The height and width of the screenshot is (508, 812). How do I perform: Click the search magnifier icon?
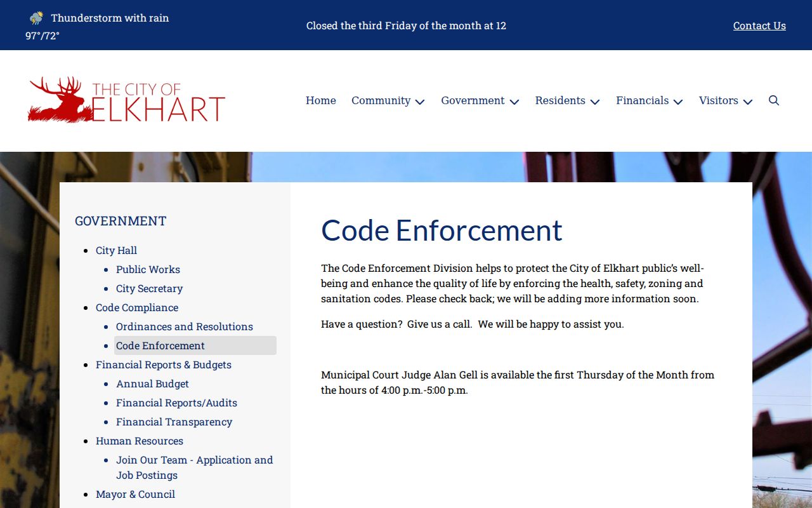click(x=774, y=100)
